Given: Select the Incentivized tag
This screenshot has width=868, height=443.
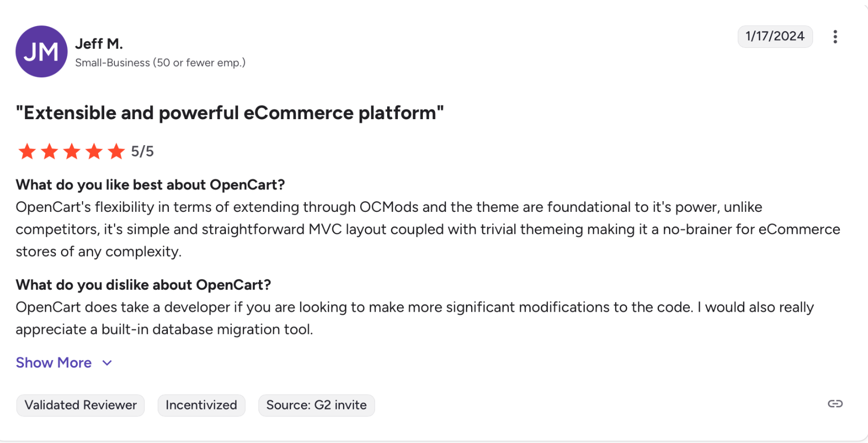Looking at the screenshot, I should pos(201,405).
